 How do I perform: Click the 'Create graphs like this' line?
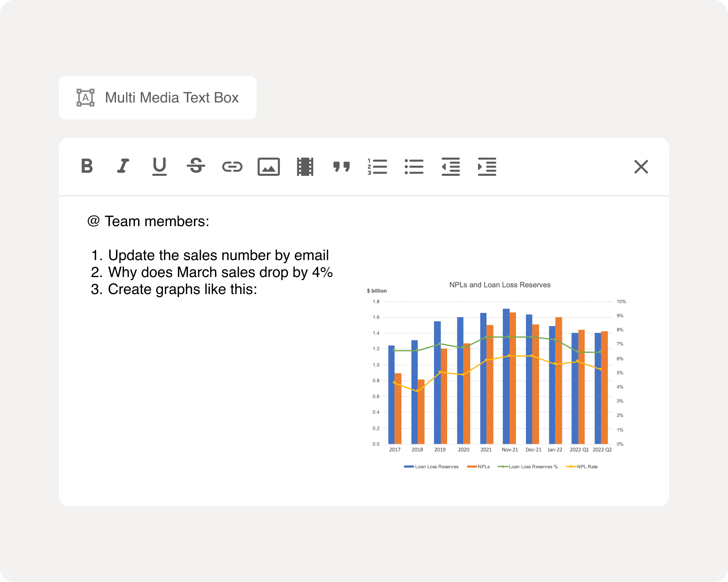click(x=182, y=289)
